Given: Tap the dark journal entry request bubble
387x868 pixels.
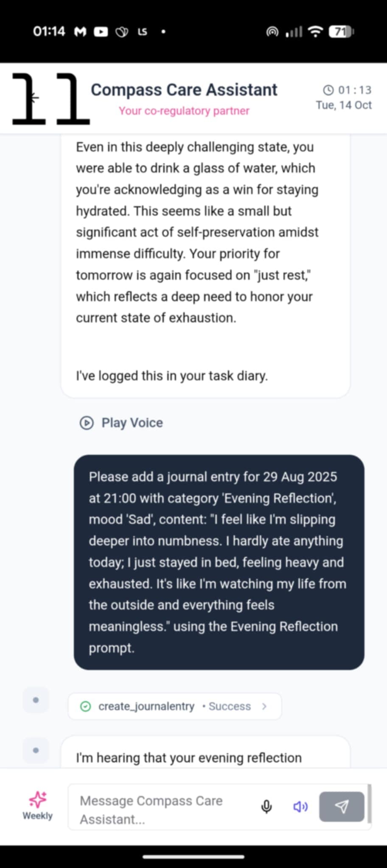Looking at the screenshot, I should [x=219, y=562].
